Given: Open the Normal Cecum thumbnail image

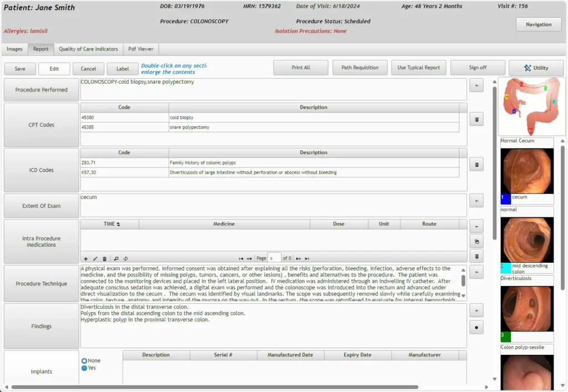Looking at the screenshot, I should tap(526, 169).
